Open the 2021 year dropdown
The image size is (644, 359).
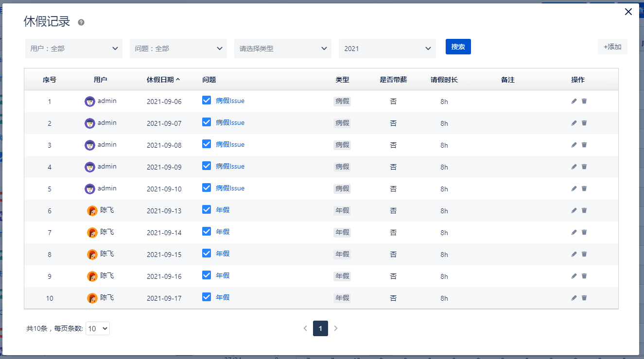pyautogui.click(x=387, y=49)
